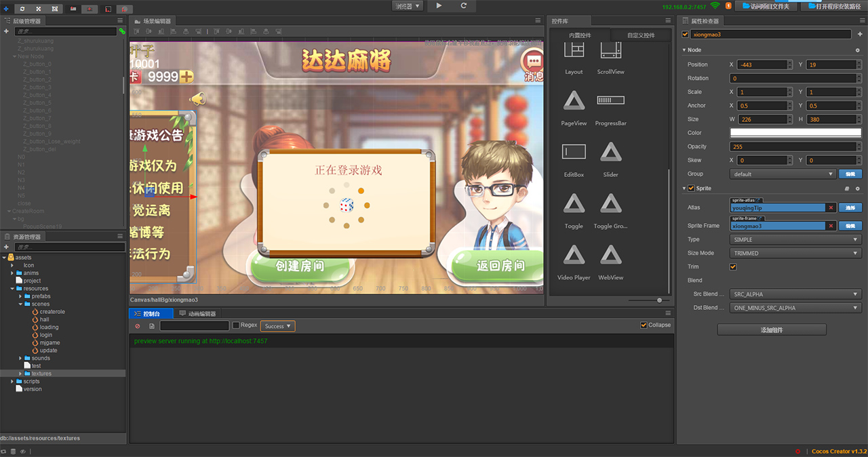Click the Sprite component gear settings icon

tap(857, 188)
